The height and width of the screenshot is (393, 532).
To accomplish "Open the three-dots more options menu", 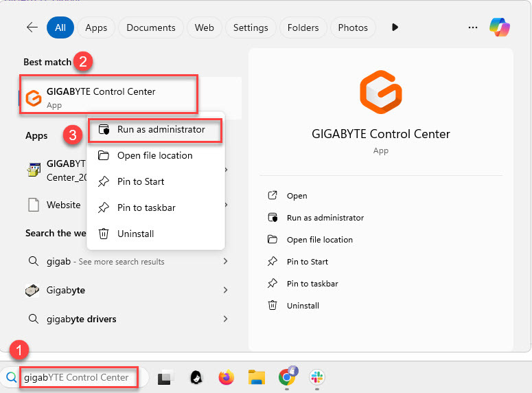I will [472, 27].
